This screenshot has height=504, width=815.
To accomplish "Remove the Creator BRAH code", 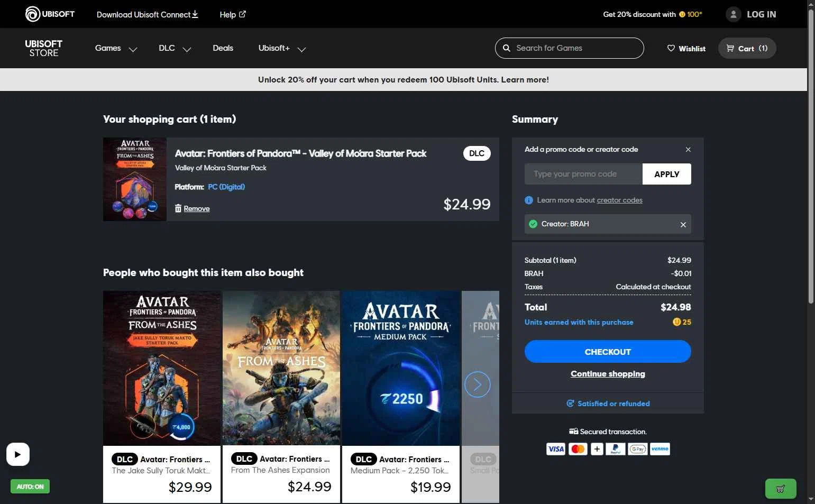I will tap(683, 224).
